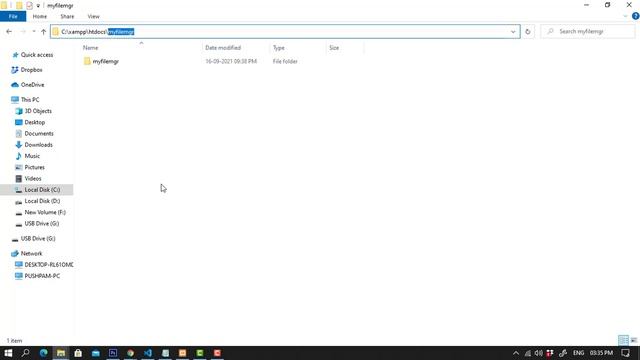640x360 pixels.
Task: Open Videos in the sidebar
Action: click(x=33, y=179)
